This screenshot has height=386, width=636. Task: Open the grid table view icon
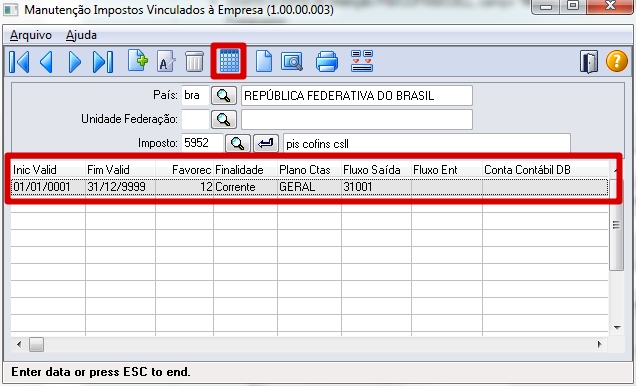229,61
